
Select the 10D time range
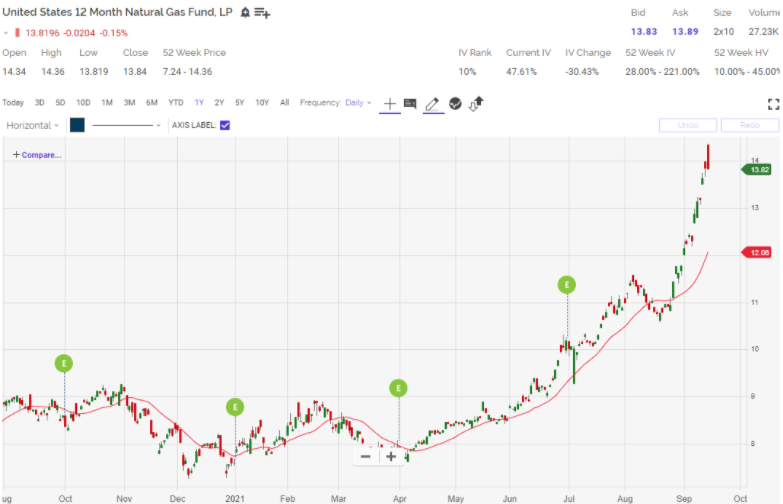[83, 103]
